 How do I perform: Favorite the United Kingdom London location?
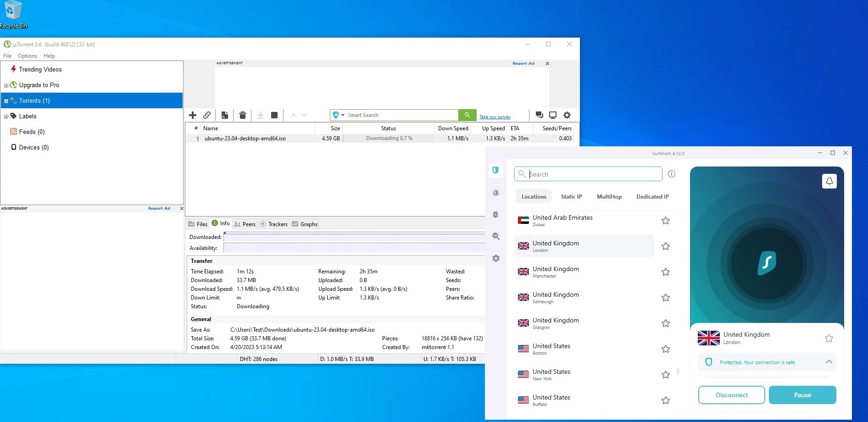(x=666, y=246)
